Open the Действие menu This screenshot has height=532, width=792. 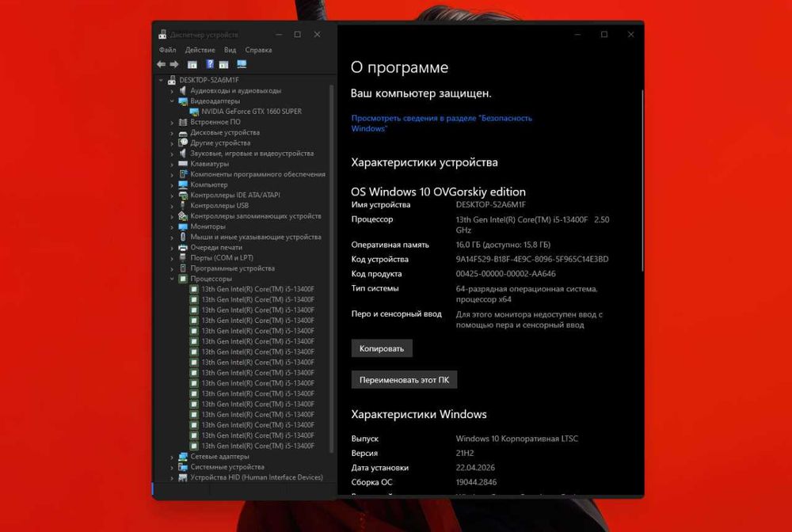pyautogui.click(x=200, y=50)
